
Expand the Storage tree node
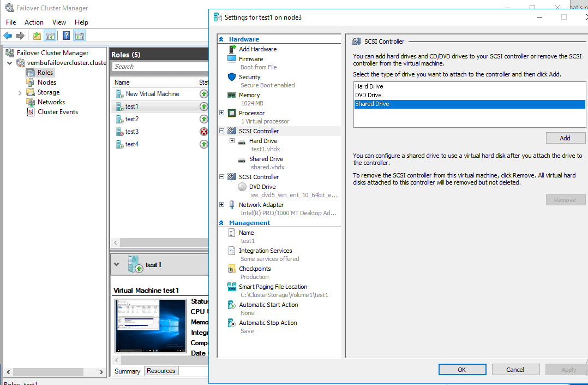[20, 93]
